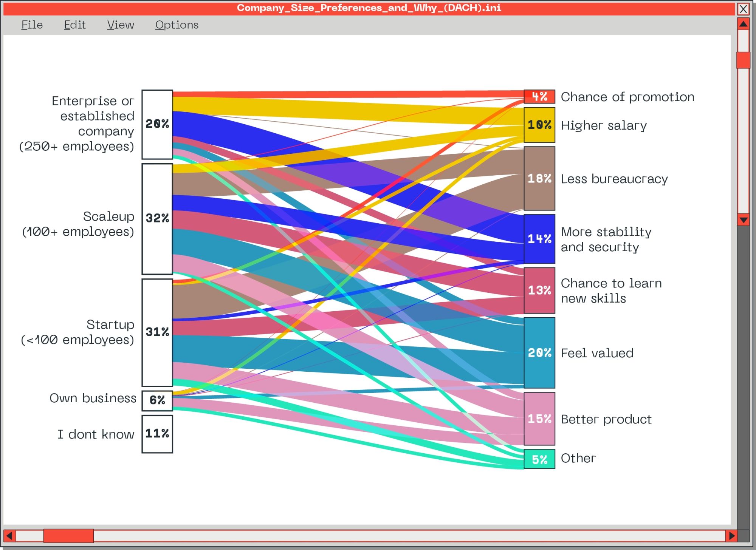Click the vertical scrollbar down arrow

click(743, 220)
